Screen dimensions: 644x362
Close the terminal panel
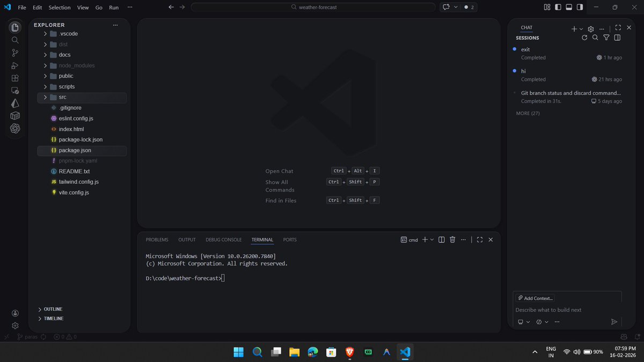pos(491,240)
